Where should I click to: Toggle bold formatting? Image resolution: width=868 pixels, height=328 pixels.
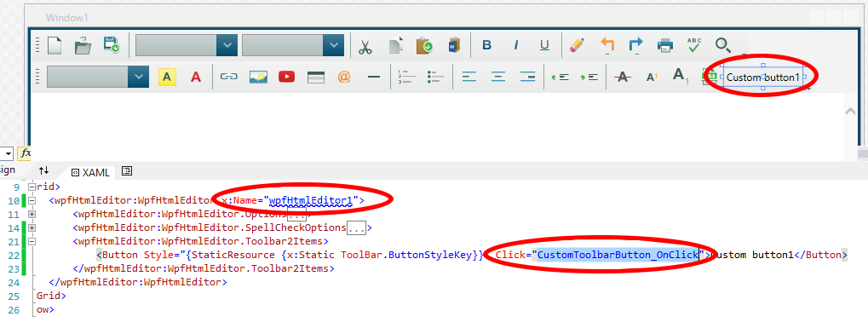(x=486, y=45)
